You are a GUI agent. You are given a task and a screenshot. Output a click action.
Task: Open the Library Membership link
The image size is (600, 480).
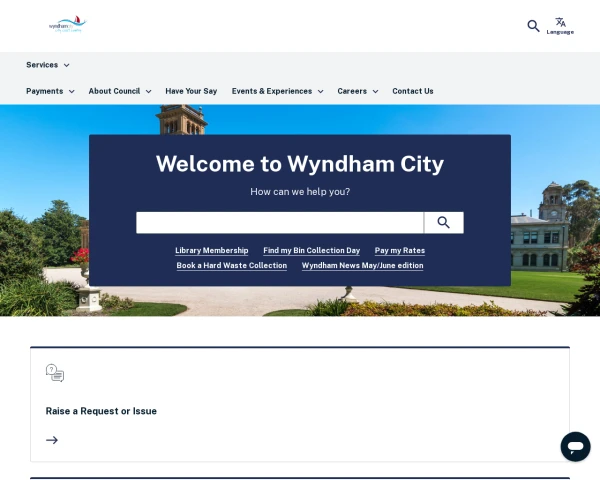[x=212, y=251]
